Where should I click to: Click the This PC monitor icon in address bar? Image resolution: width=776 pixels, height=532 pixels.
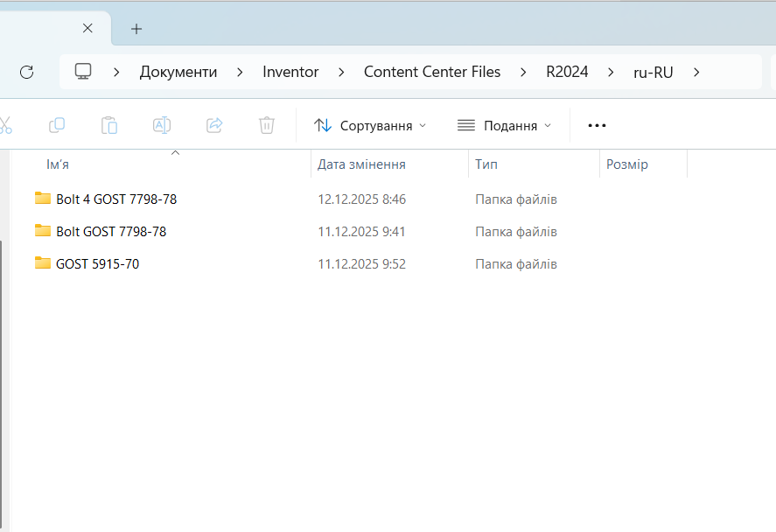83,72
